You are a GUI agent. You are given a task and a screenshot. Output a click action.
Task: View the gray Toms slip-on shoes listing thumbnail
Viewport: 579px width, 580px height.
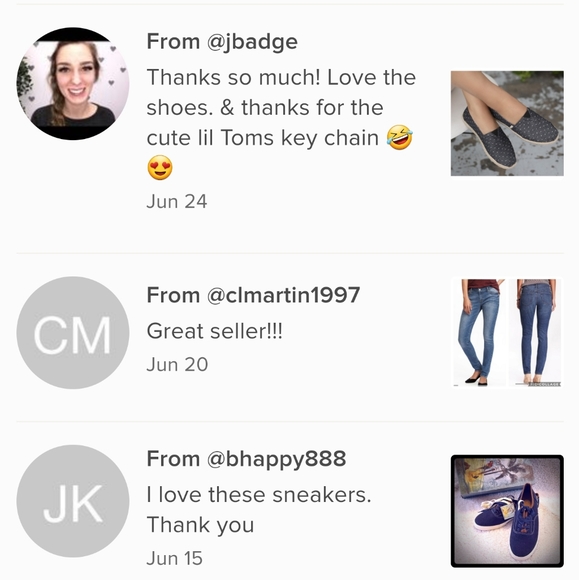click(x=507, y=123)
